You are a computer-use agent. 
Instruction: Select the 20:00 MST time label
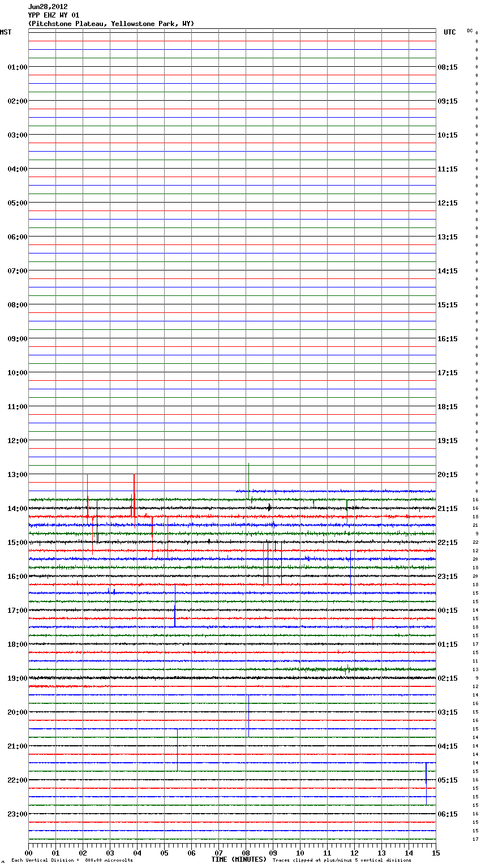pyautogui.click(x=18, y=712)
